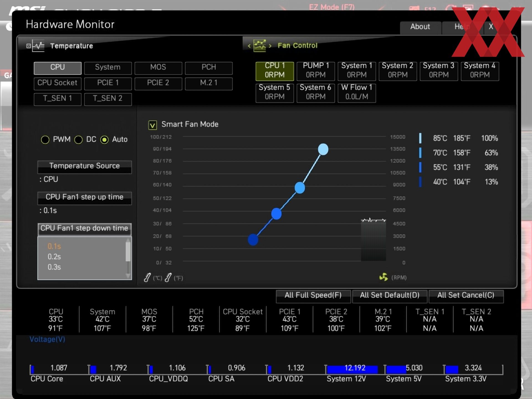Screen dimensions: 532x399
Task: Select the T_SEN 2 temperature tab
Action: (x=108, y=99)
